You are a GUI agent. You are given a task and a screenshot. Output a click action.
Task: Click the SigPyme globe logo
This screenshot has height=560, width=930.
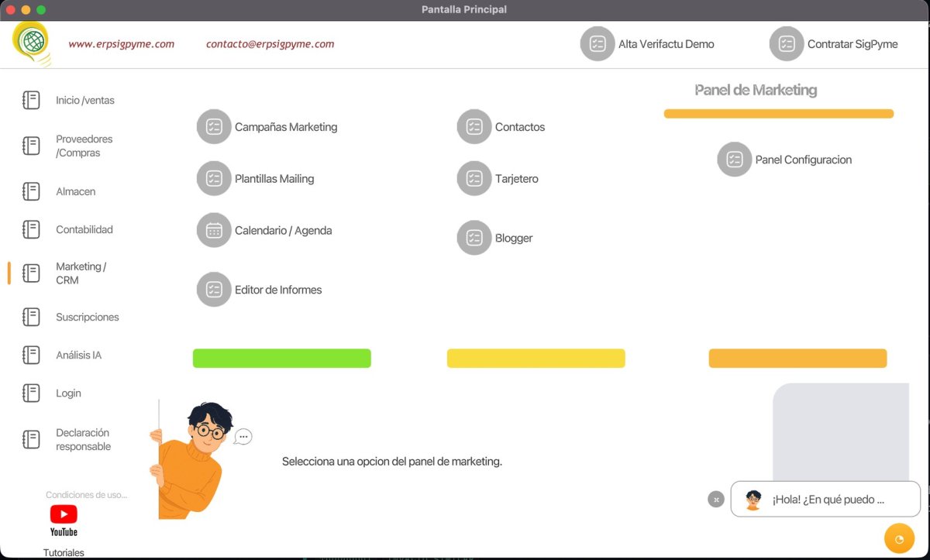click(32, 43)
